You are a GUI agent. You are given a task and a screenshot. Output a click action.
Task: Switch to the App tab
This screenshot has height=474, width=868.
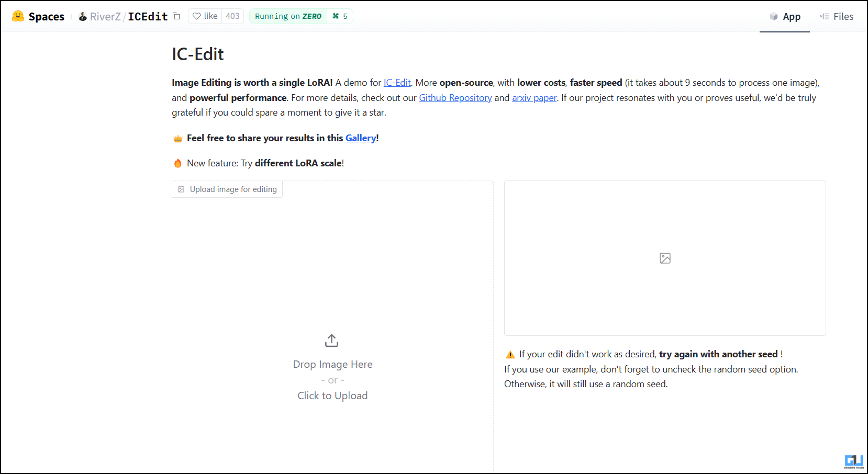tap(785, 17)
